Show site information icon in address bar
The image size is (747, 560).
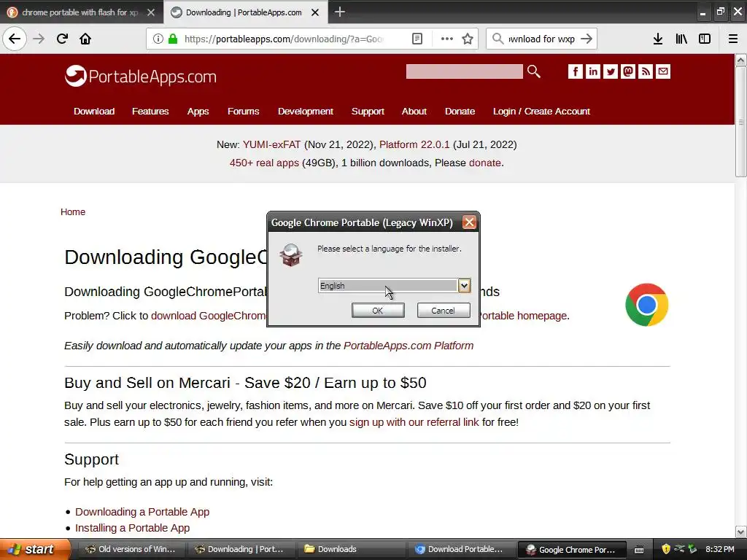coord(158,39)
